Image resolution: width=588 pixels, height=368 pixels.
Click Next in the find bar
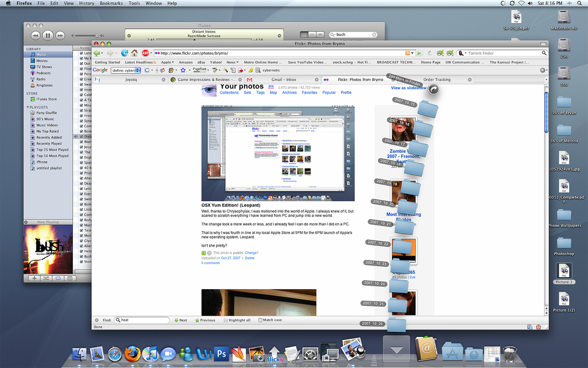180,320
